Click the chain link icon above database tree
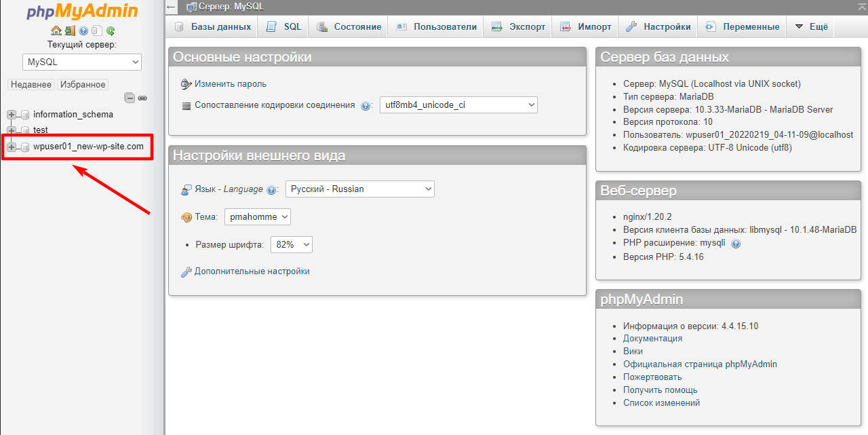Viewport: 868px width, 435px height. (x=142, y=98)
